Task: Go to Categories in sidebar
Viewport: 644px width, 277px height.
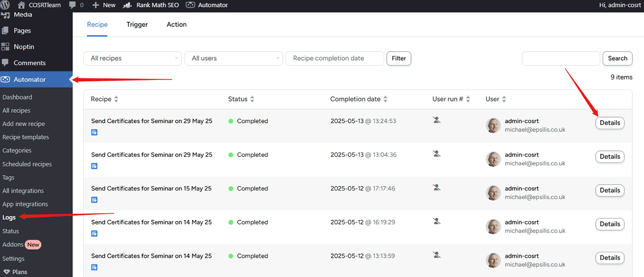Action: tap(17, 151)
